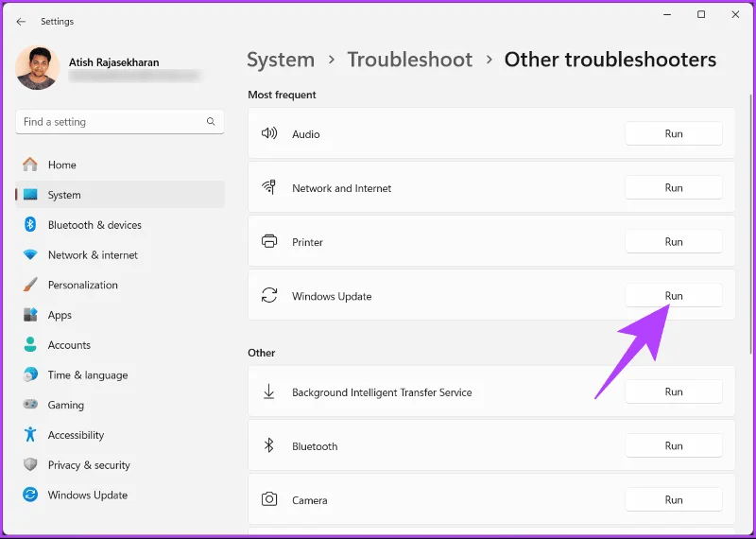Viewport: 756px width, 539px height.
Task: Click the Time & language clock icon
Action: coord(30,374)
